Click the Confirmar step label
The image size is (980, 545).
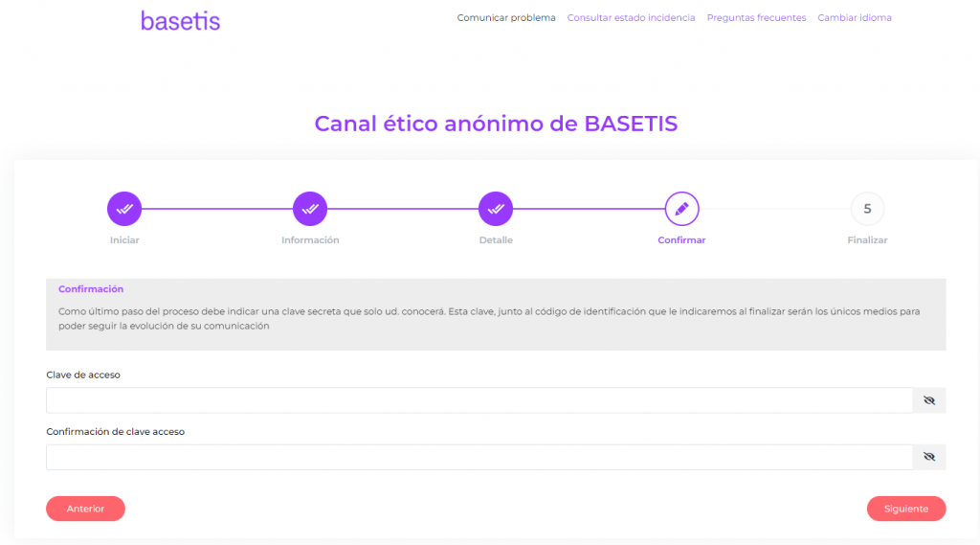[681, 240]
